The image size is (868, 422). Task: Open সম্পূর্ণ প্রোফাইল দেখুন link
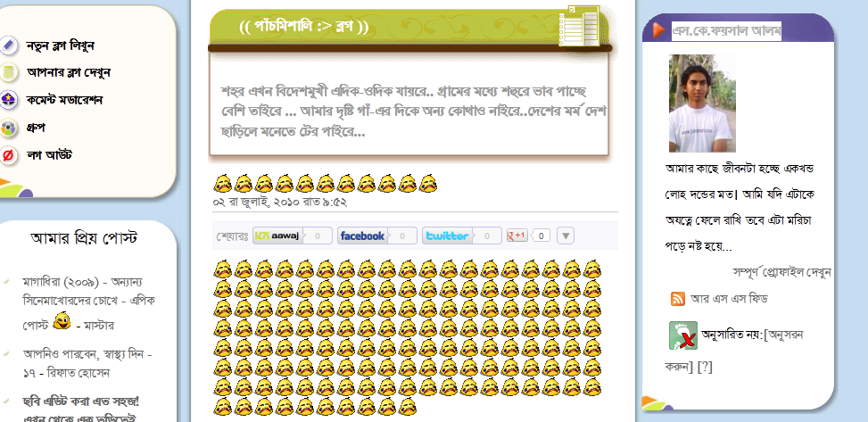pyautogui.click(x=781, y=272)
